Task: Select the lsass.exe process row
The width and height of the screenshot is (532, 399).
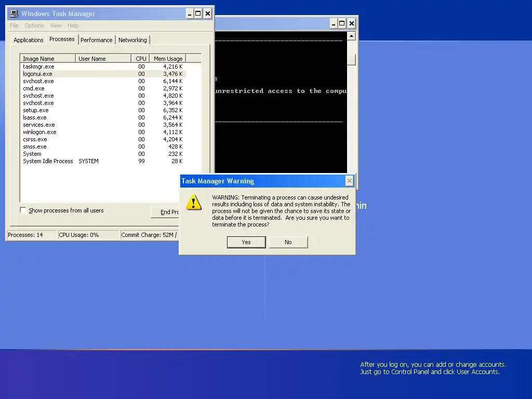Action: pos(103,117)
